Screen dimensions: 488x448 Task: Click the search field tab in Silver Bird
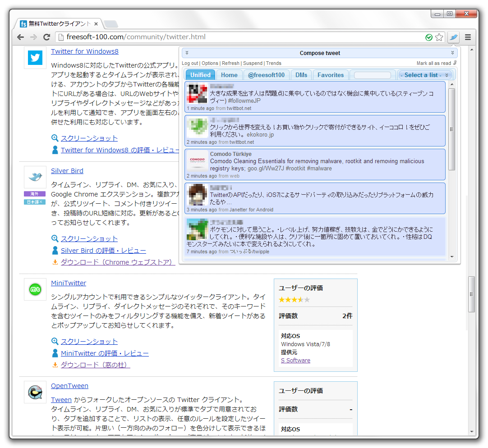point(373,75)
